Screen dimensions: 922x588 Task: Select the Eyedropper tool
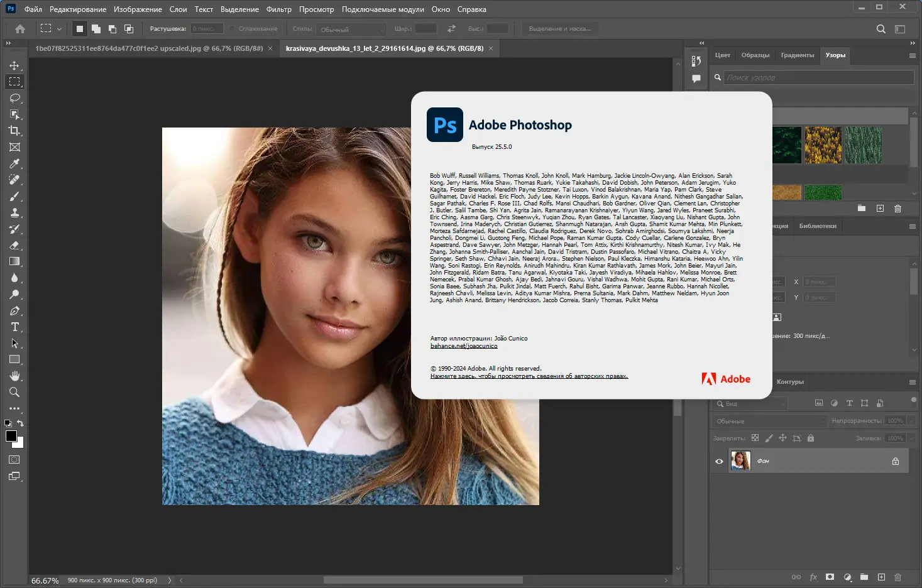[14, 163]
